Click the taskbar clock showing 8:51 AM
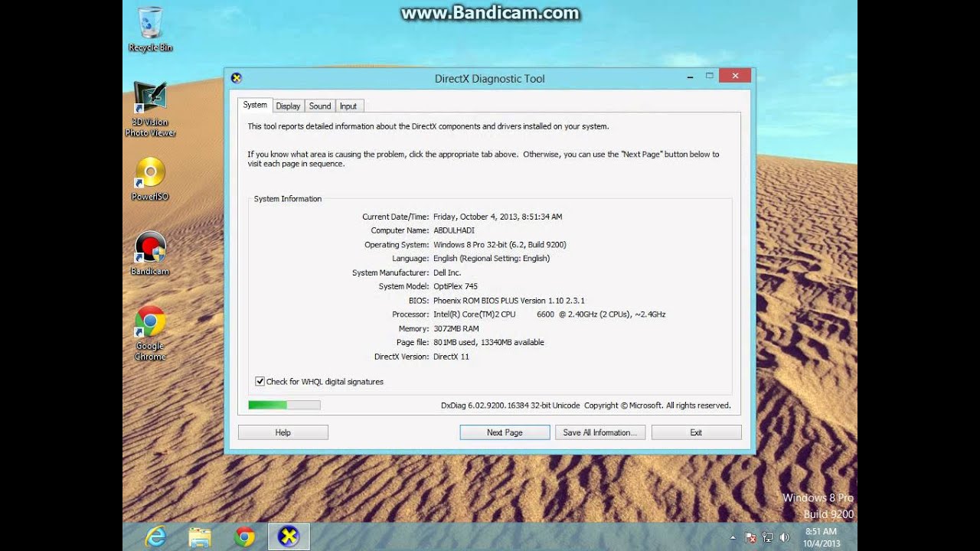Screen dimensions: 980x551 tap(821, 537)
